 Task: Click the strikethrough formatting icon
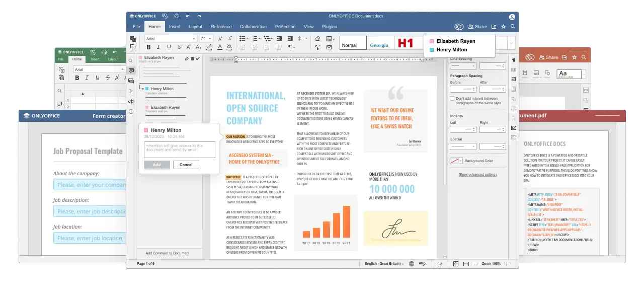click(178, 47)
